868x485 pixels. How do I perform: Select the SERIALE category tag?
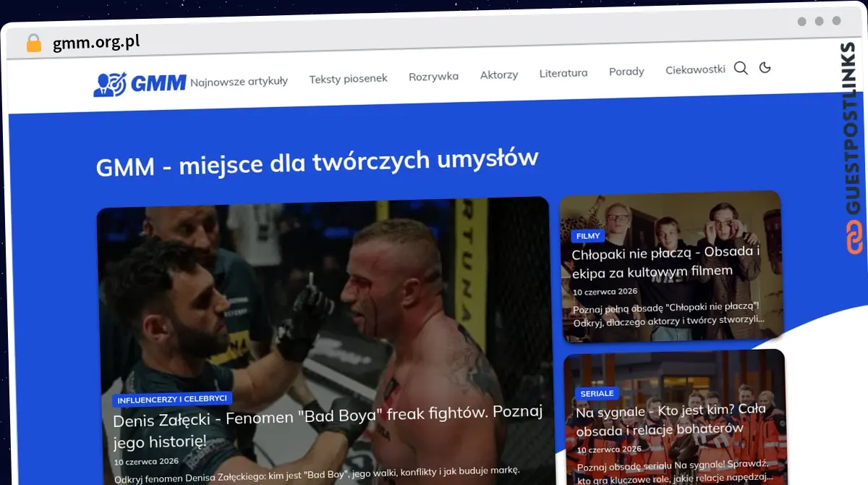pyautogui.click(x=597, y=393)
